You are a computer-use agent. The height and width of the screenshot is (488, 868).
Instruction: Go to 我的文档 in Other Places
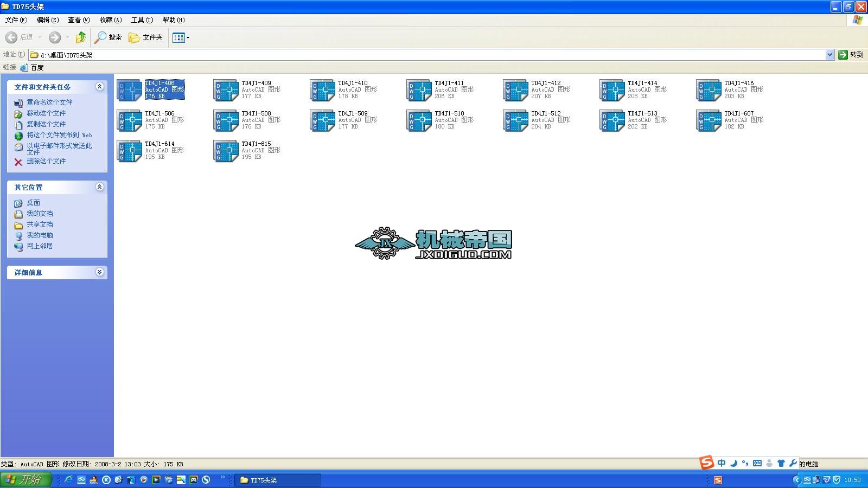(x=40, y=214)
